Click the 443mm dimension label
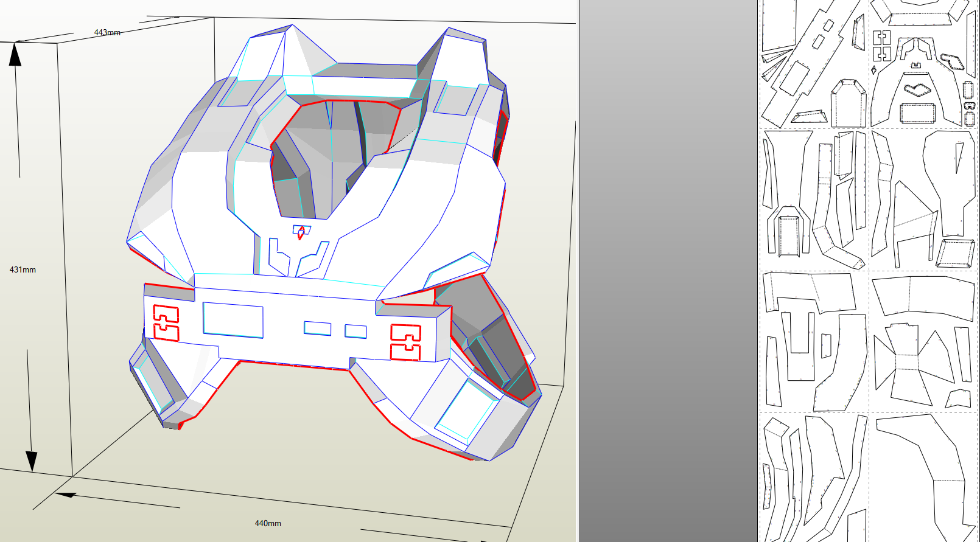980x542 pixels. (x=107, y=32)
